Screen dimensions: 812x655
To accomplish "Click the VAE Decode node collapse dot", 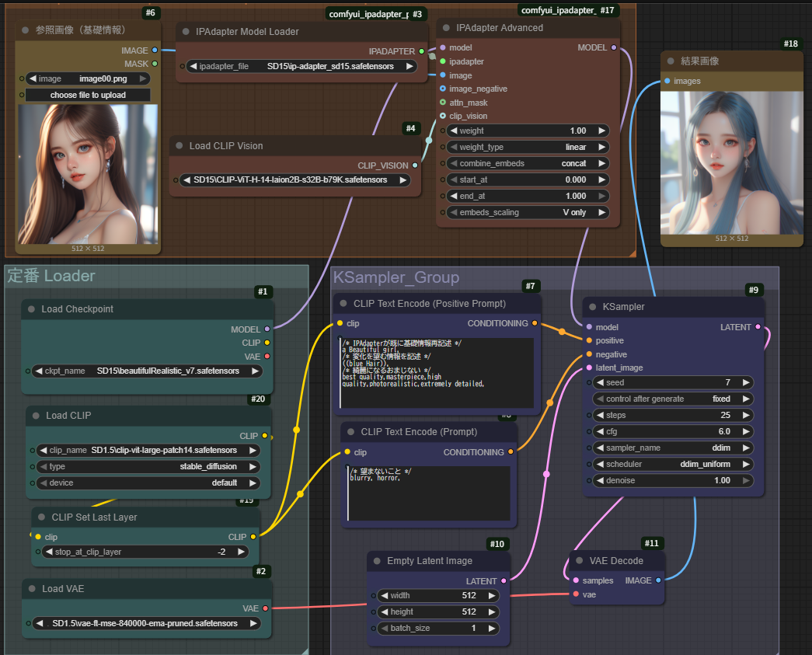I will 579,561.
